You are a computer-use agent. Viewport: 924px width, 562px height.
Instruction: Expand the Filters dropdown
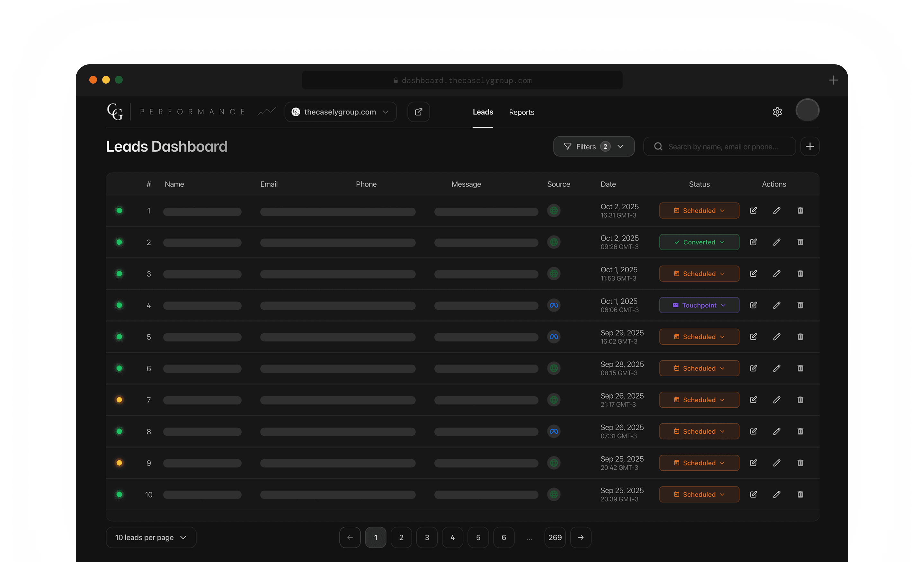(x=594, y=146)
